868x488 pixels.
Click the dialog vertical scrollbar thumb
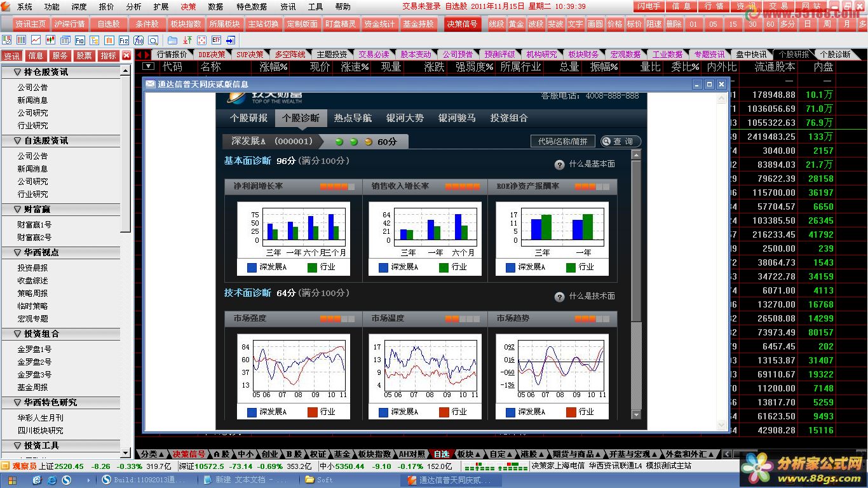(x=636, y=241)
